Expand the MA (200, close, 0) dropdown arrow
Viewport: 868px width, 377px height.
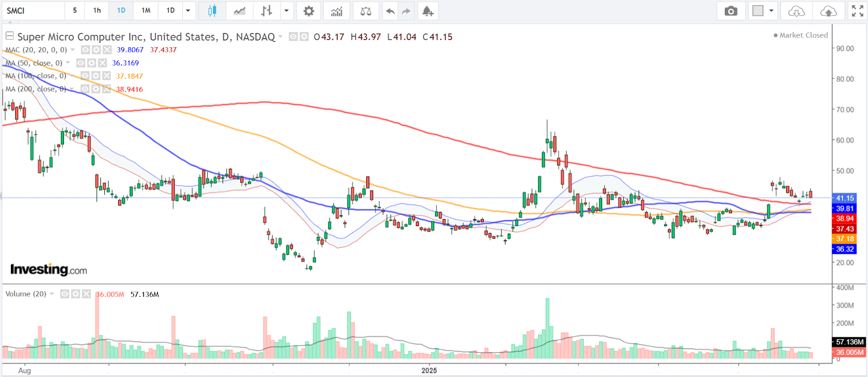72,89
